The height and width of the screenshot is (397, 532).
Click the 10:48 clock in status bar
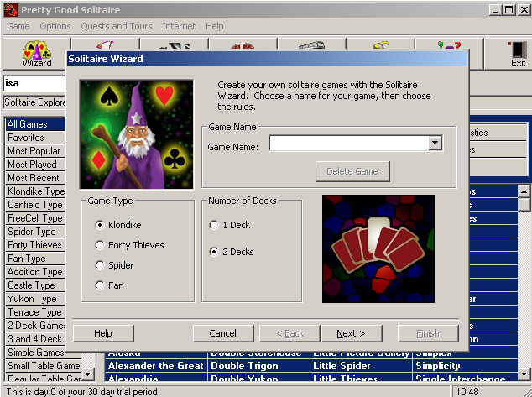[467, 392]
